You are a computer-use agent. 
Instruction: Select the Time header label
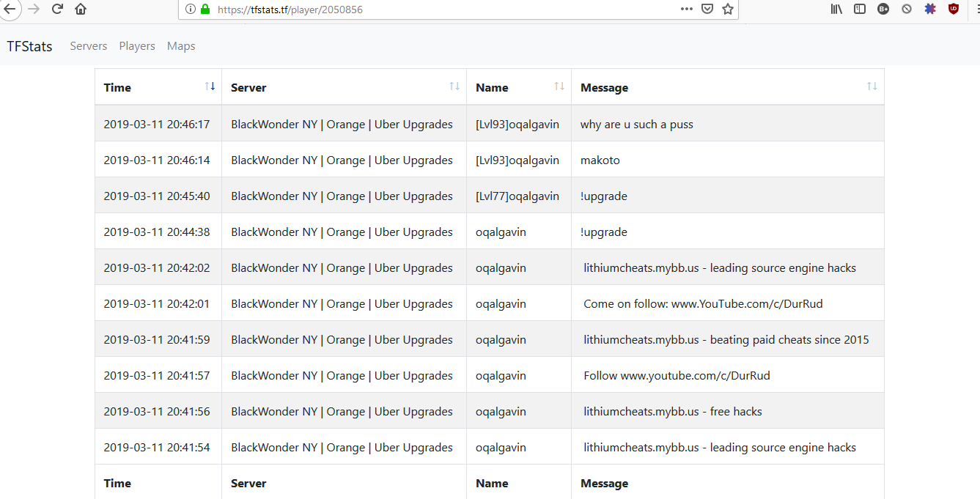[117, 88]
